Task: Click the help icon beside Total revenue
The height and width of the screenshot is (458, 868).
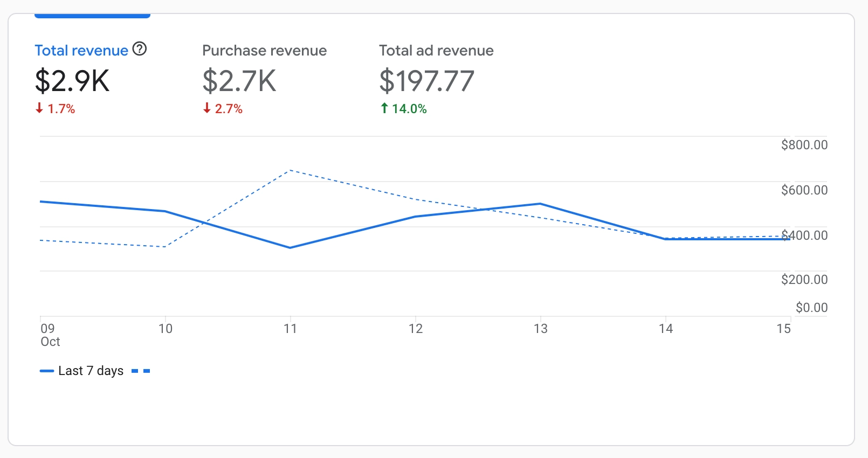Action: (140, 49)
